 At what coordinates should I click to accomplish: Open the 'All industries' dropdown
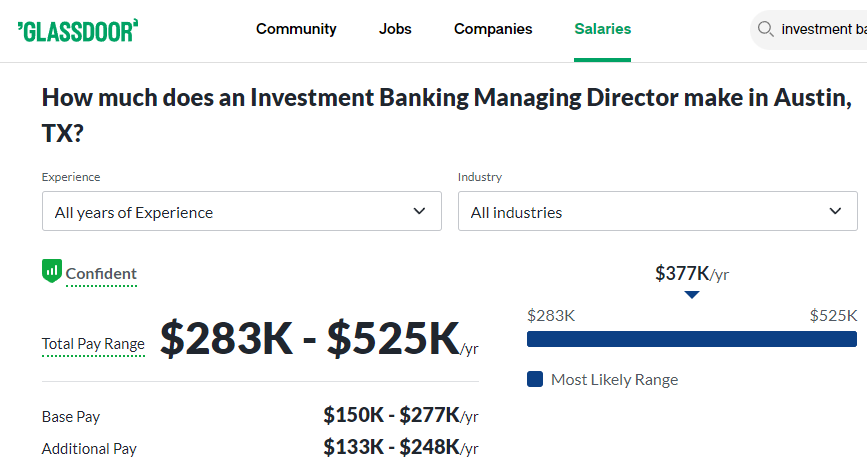pos(657,211)
